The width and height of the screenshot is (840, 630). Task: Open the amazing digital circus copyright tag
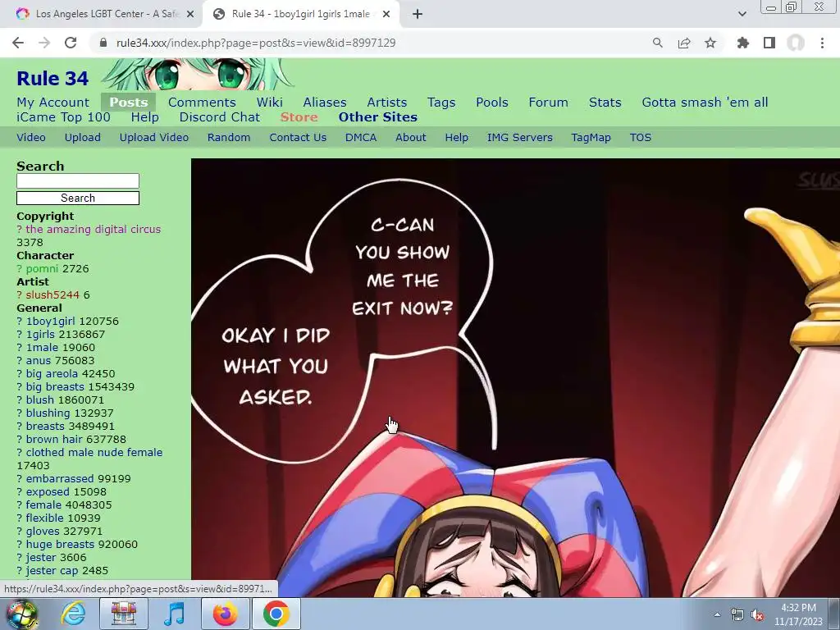[x=94, y=230]
